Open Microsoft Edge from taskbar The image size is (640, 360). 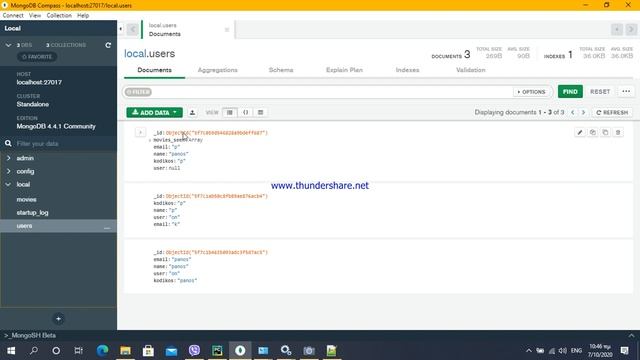coord(102,351)
